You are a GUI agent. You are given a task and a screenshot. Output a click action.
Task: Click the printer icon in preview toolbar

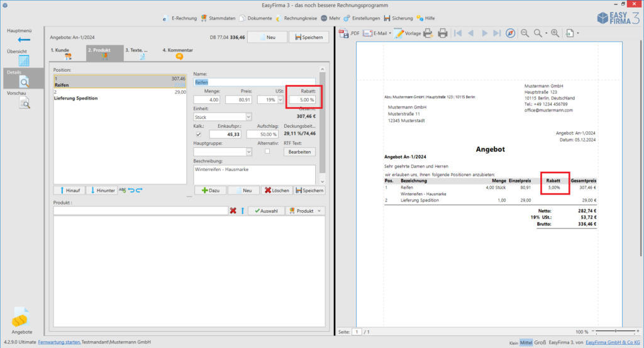coord(442,33)
